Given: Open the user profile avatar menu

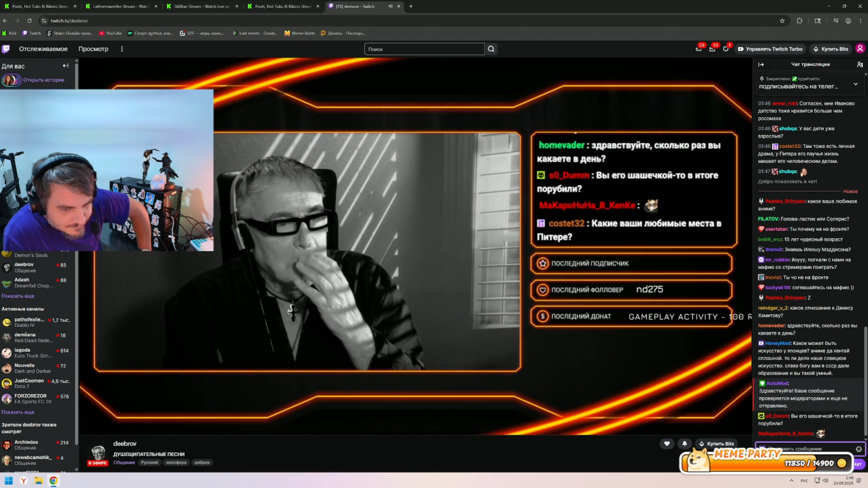Looking at the screenshot, I should tap(860, 49).
